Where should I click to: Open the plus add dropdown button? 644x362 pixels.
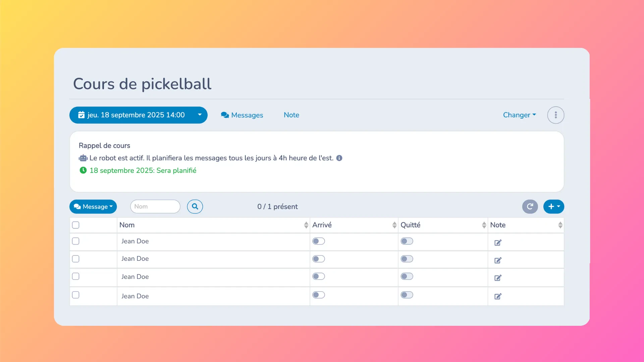(x=553, y=206)
